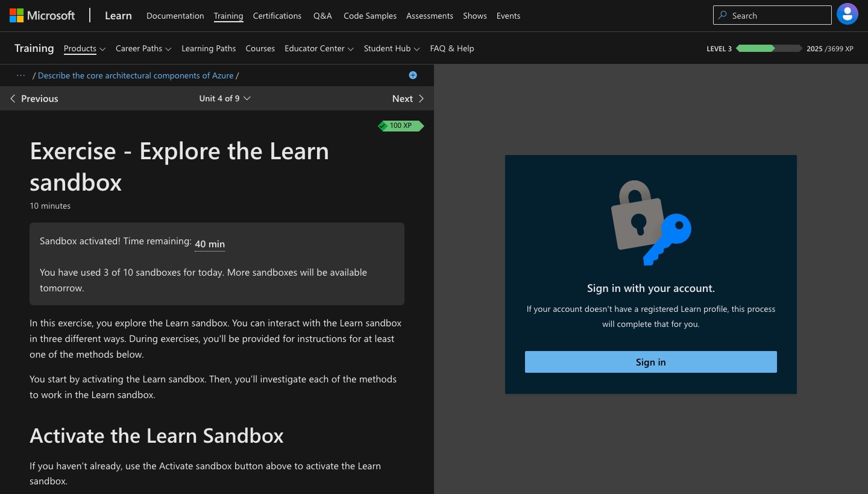Click the Level 3 XP progress bar

(x=769, y=48)
